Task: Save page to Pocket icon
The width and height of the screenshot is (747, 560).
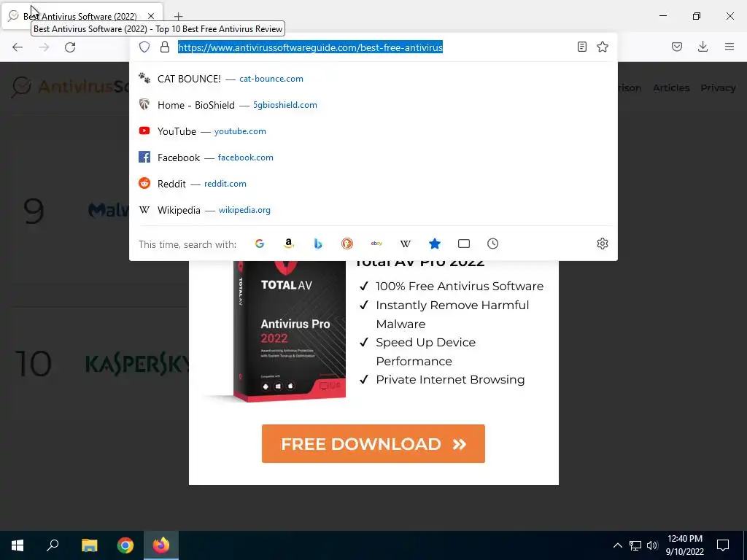Action: [x=677, y=47]
